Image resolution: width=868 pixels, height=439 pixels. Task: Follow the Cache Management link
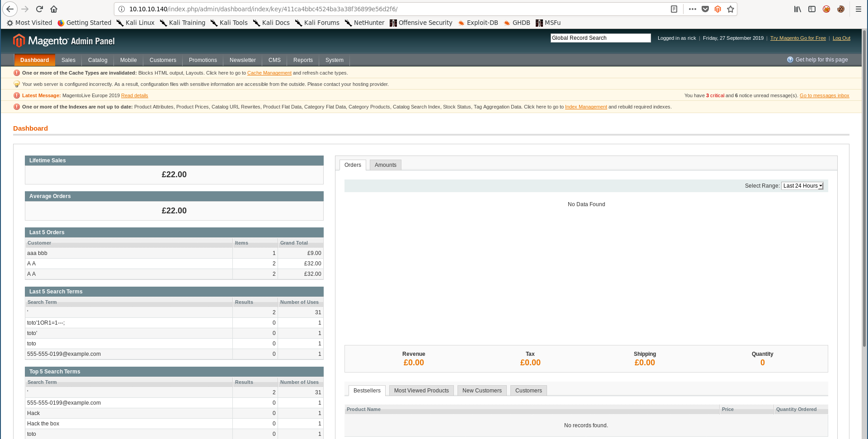point(269,73)
